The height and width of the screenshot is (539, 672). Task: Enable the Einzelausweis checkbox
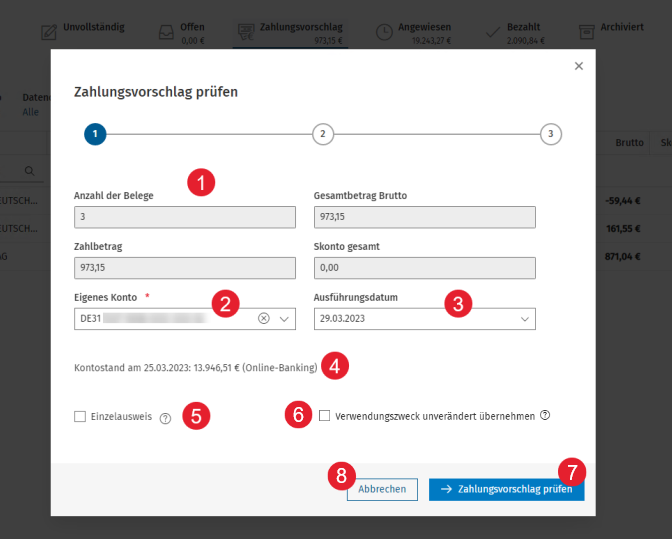80,416
